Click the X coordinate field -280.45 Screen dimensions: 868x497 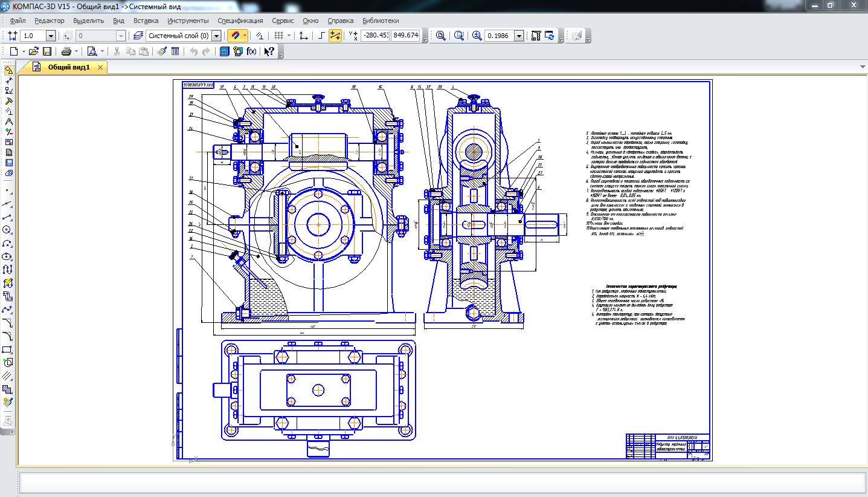pyautogui.click(x=375, y=36)
